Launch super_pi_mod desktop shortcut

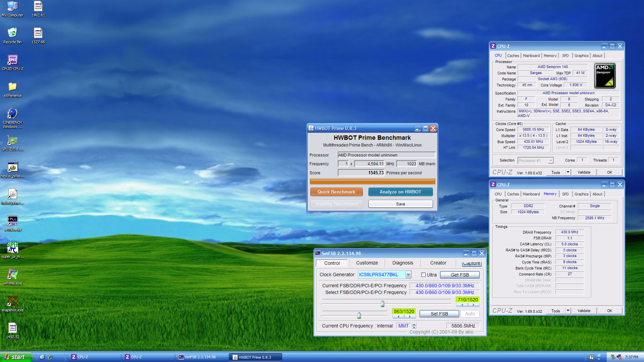click(12, 250)
